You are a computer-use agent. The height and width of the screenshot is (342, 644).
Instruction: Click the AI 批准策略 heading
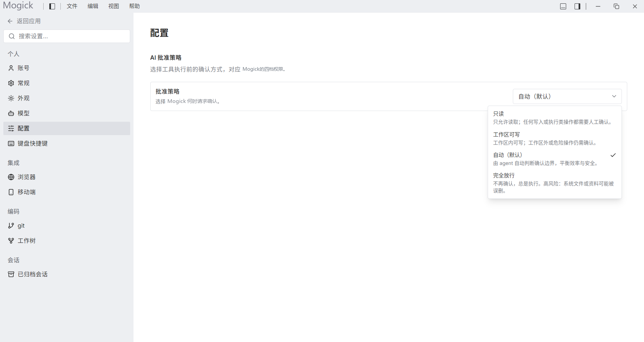(166, 58)
